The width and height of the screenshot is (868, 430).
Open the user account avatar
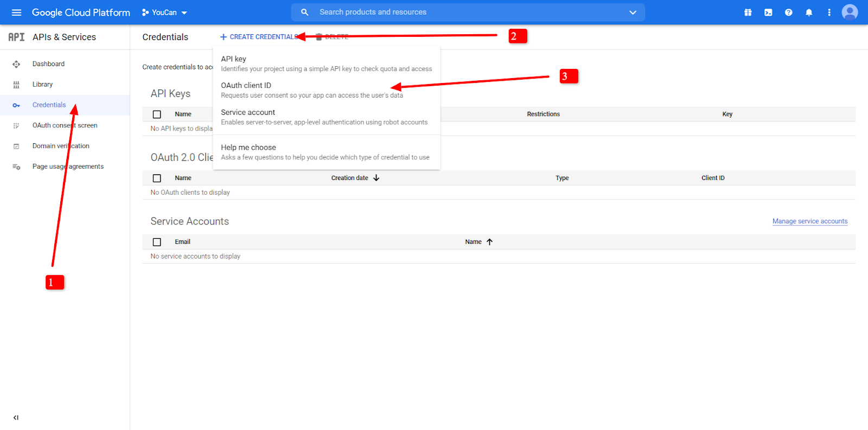click(x=850, y=12)
